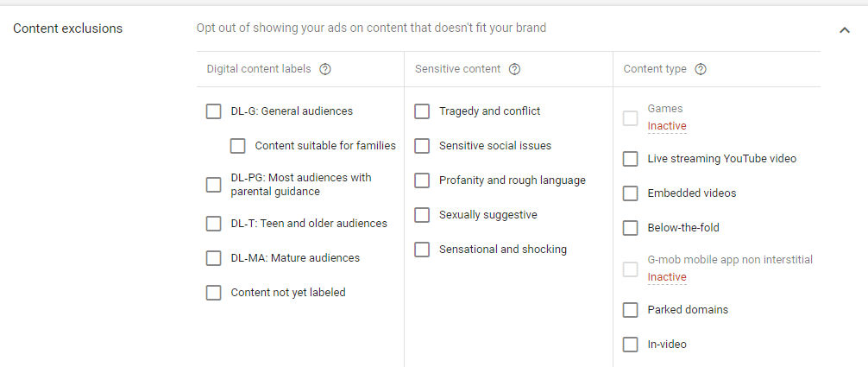The height and width of the screenshot is (367, 868).
Task: Exclude Sensational and shocking content
Action: tap(422, 250)
